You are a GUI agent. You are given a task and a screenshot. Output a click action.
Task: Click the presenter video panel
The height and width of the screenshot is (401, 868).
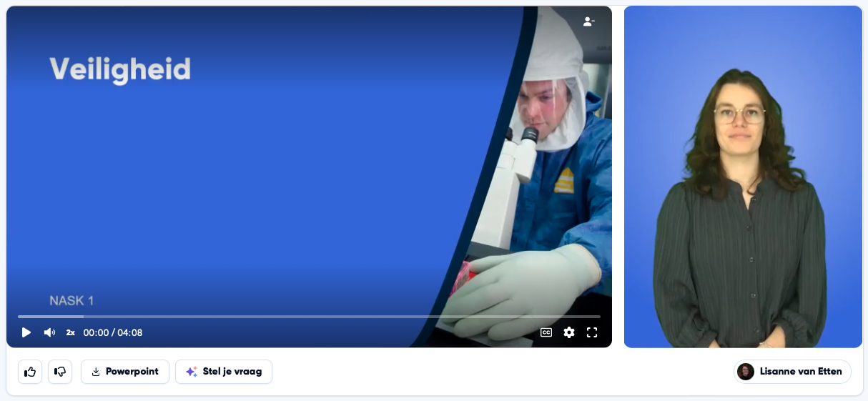[743, 177]
